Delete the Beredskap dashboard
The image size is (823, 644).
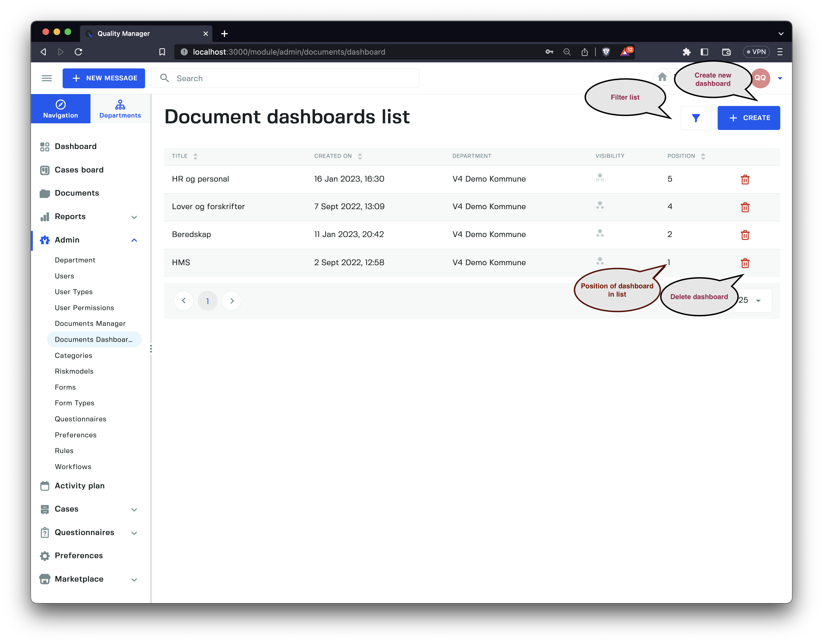pyautogui.click(x=745, y=235)
